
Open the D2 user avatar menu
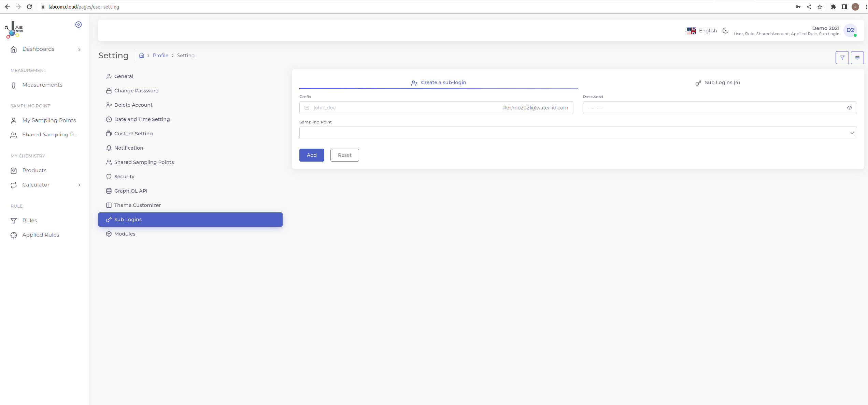tap(850, 30)
